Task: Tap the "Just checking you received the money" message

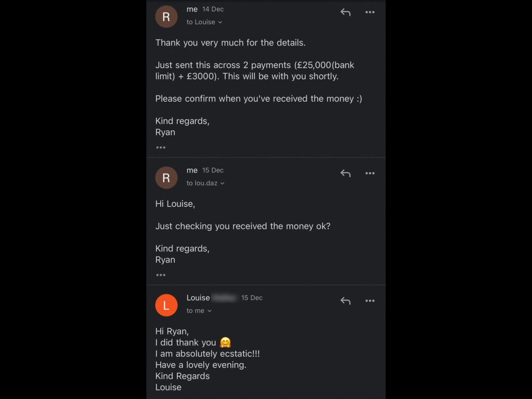Action: pyautogui.click(x=243, y=226)
